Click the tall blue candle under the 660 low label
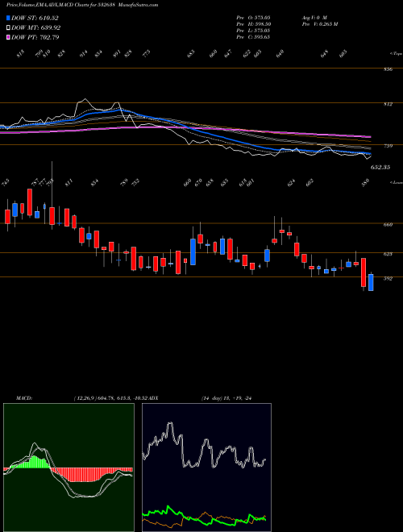The image size is (403, 532). 193,251
